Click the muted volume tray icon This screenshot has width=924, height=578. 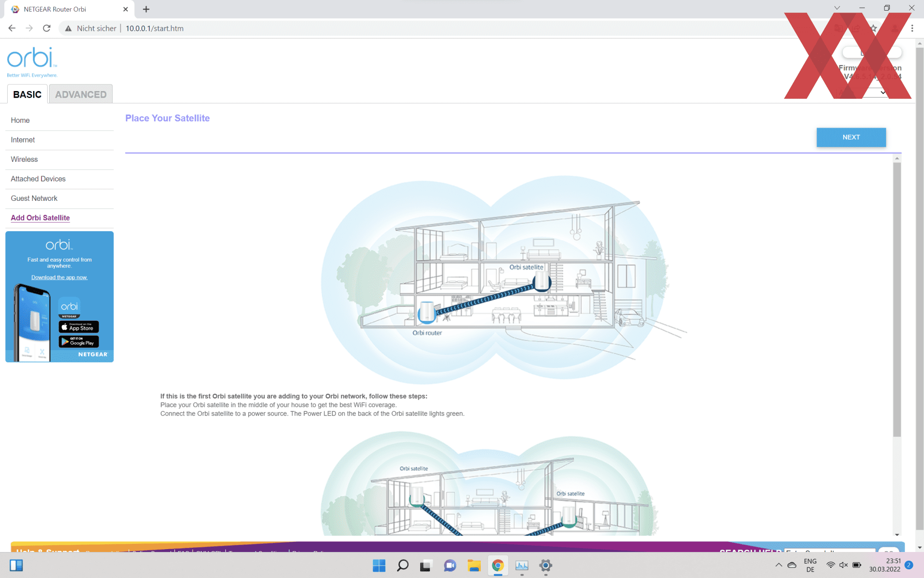click(844, 565)
